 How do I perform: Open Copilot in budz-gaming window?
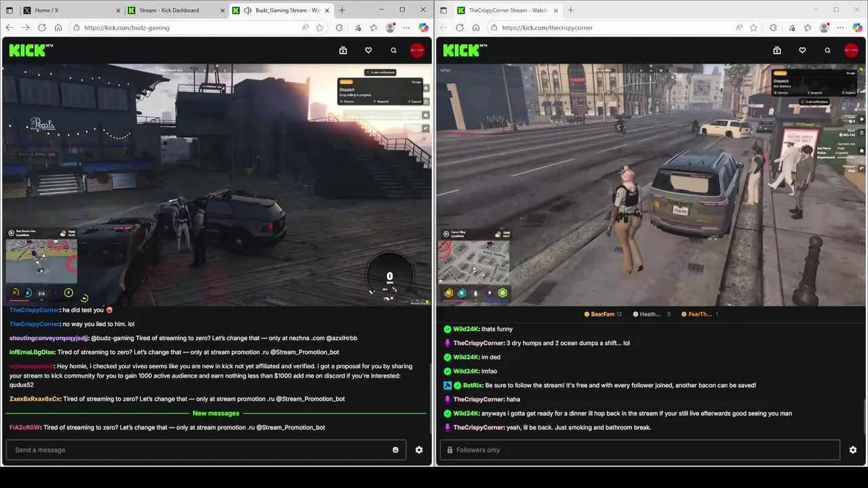click(423, 28)
